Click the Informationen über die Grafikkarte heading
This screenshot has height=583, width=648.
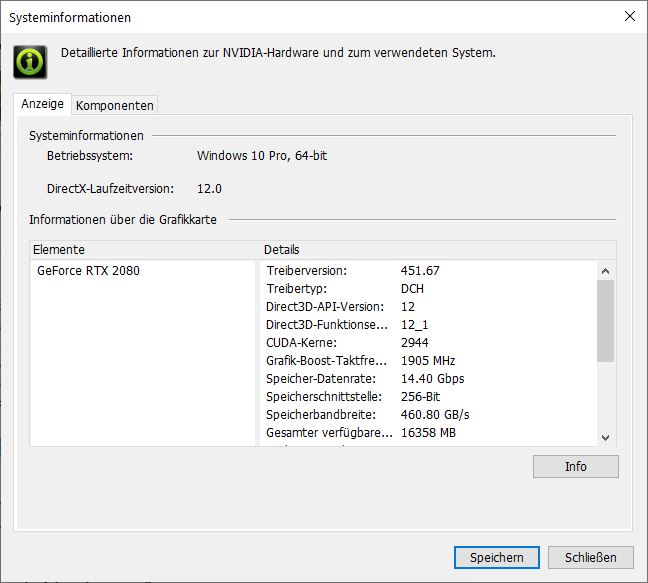[123, 219]
